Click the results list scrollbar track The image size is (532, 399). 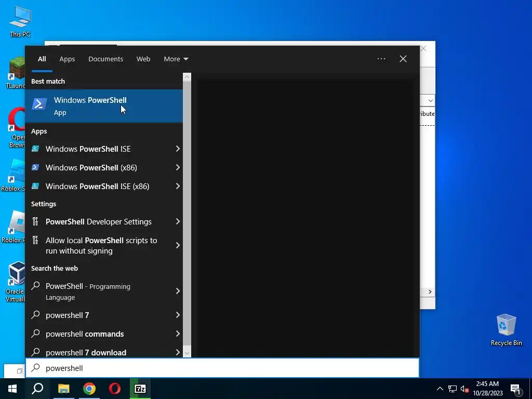[x=187, y=214]
